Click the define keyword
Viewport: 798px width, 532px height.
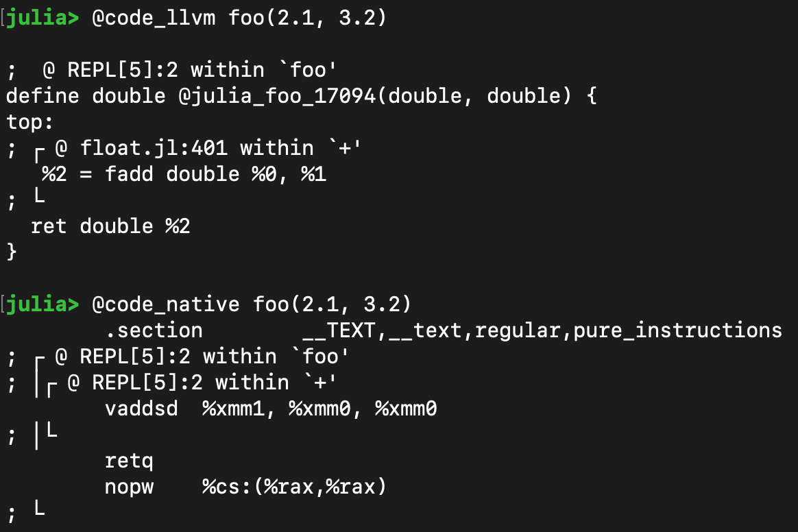pos(43,96)
